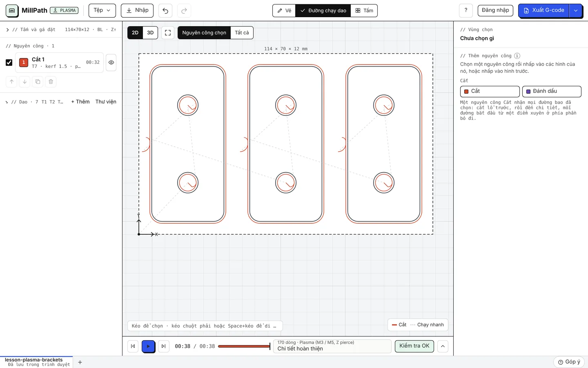588x368 pixels.
Task: Show only Nguyên công chọn toolpaths
Action: click(x=204, y=33)
